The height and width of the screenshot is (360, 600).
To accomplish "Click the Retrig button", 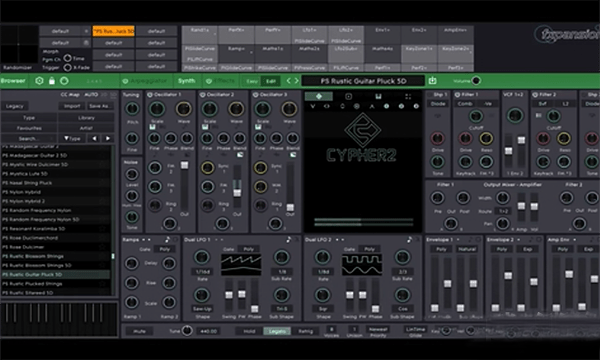I will click(x=305, y=331).
